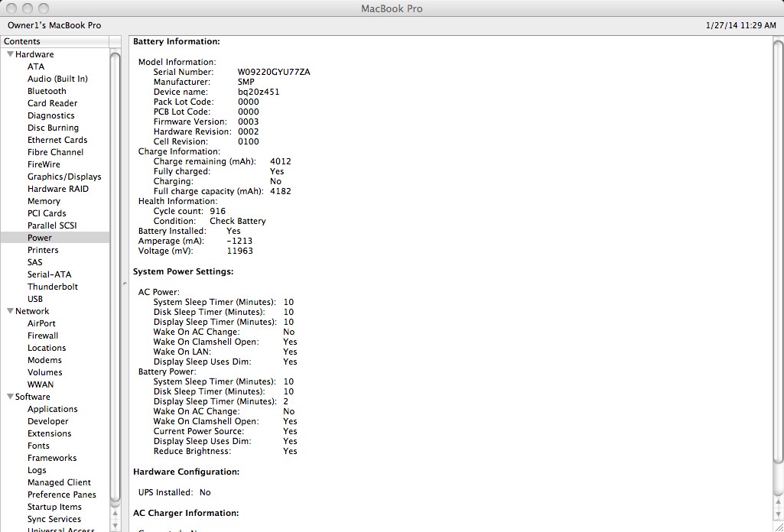This screenshot has width=784, height=532.
Task: Select Volumes under Network
Action: click(x=45, y=373)
